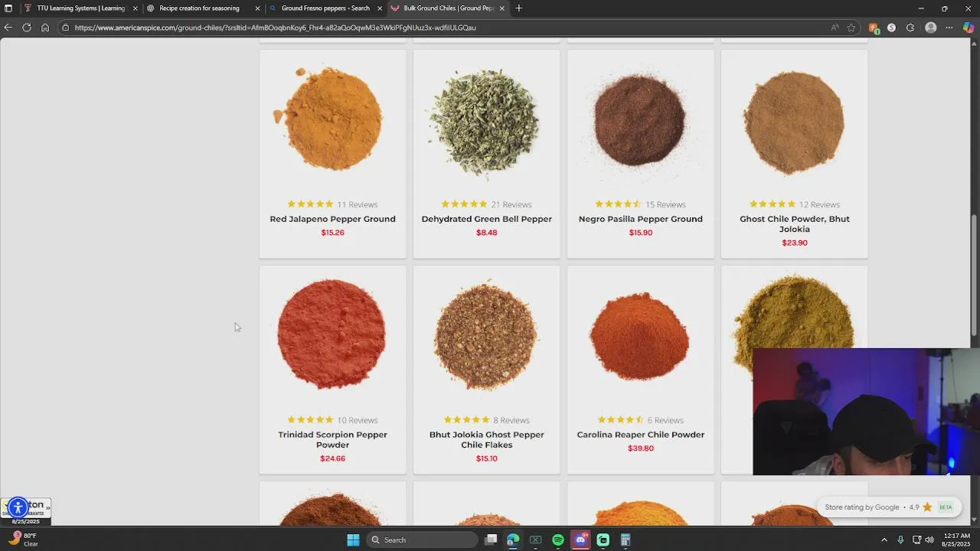Open the Calculator taskbar icon

click(x=626, y=540)
